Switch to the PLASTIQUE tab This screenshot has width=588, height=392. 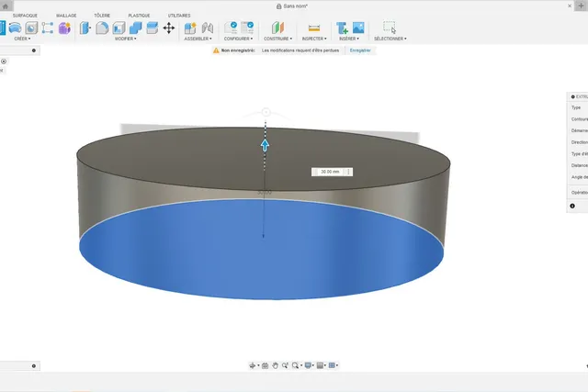click(x=139, y=16)
